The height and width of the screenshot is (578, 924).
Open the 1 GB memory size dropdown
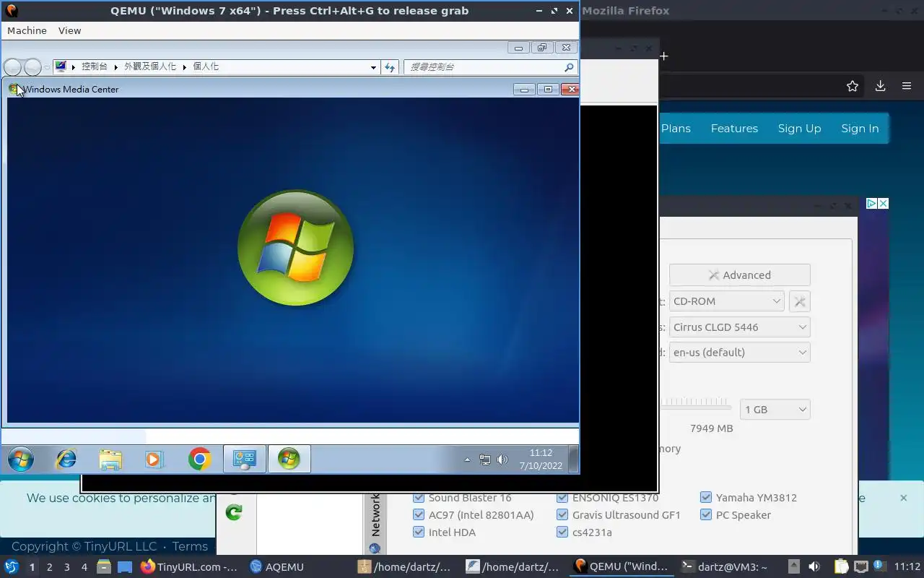[x=775, y=410]
